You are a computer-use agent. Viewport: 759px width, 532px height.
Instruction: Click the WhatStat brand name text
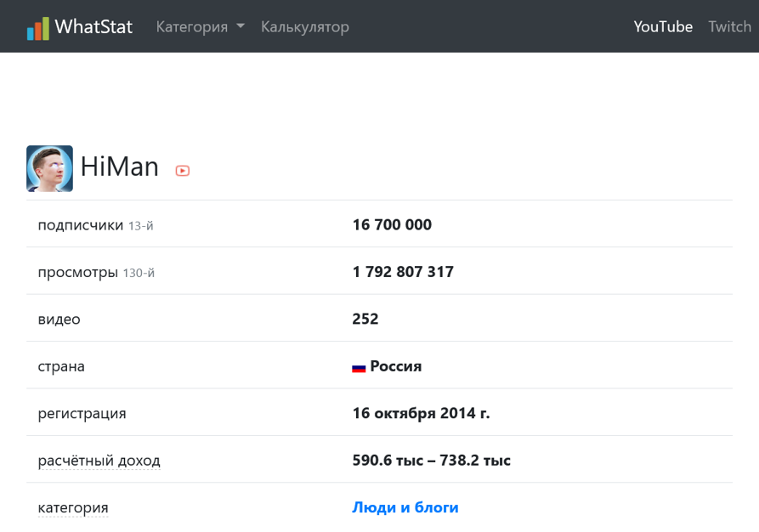93,27
